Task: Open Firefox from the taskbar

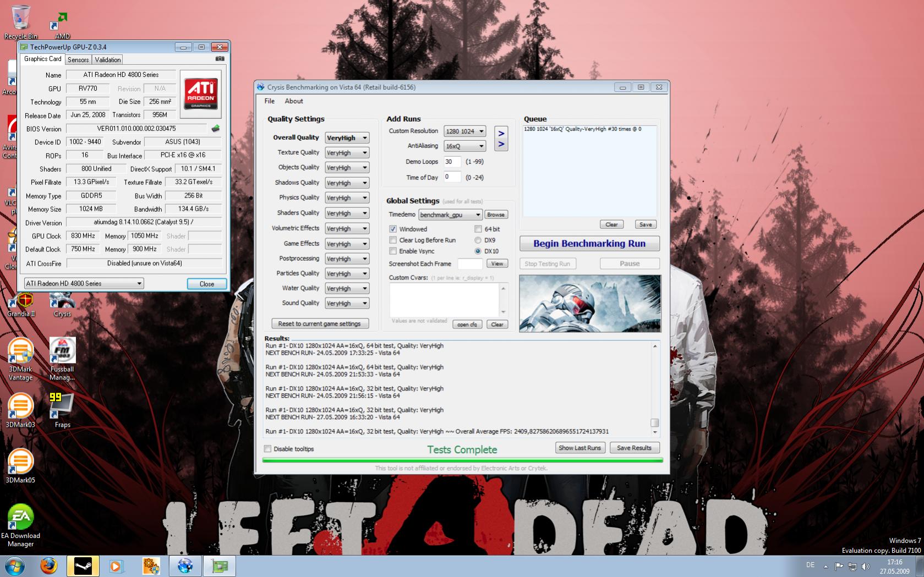Action: [48, 565]
